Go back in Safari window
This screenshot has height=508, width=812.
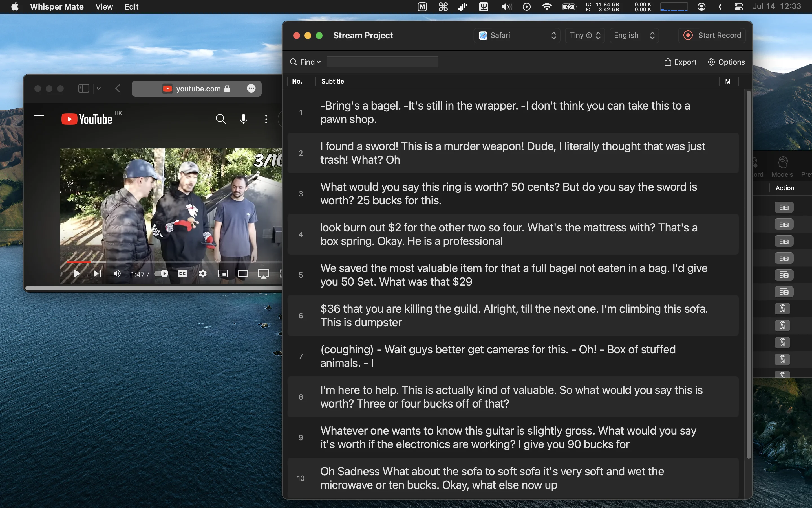point(118,88)
